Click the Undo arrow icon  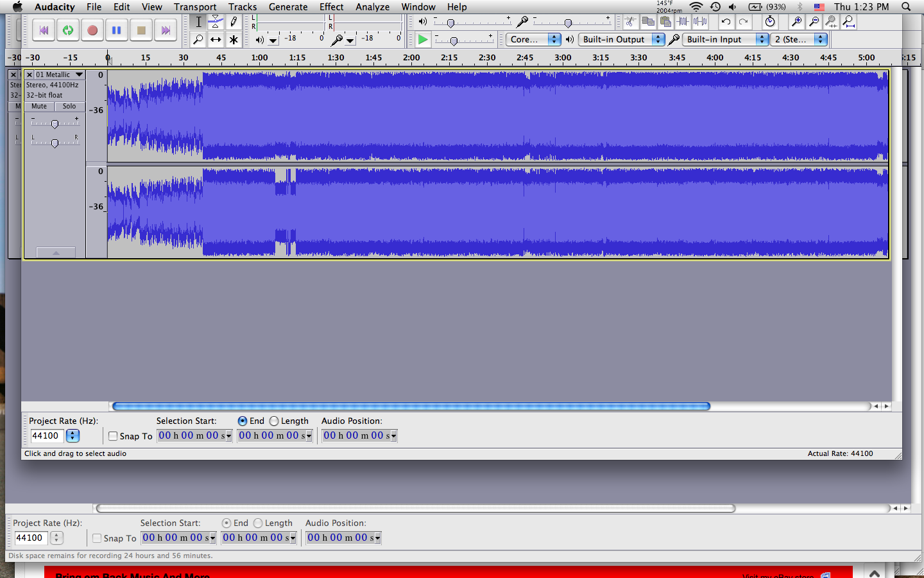click(726, 22)
